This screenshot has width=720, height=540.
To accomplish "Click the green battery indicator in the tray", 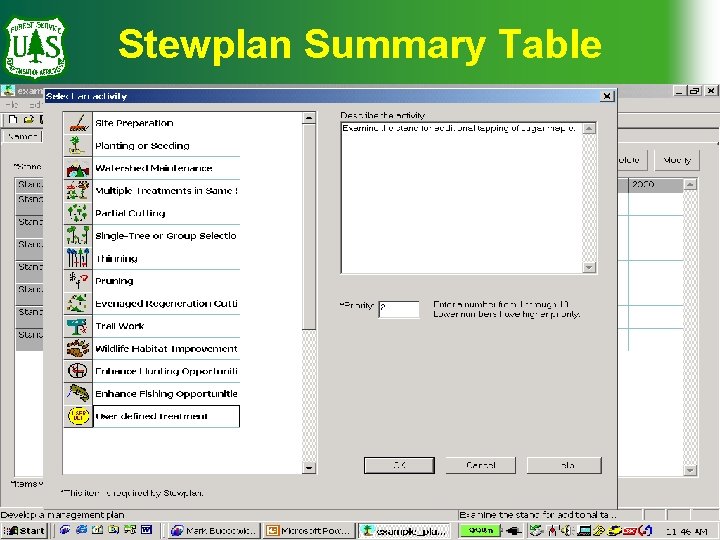I will pos(480,530).
